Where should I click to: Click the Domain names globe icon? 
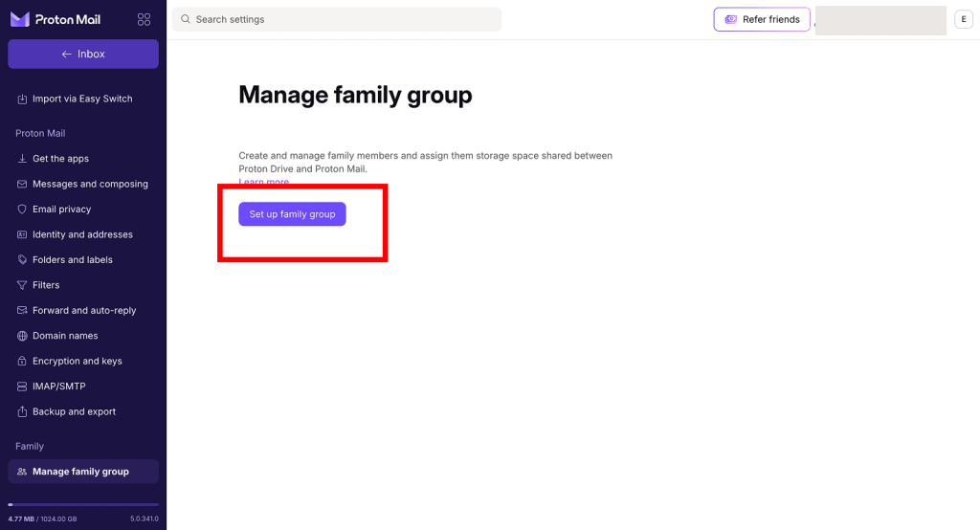(x=22, y=336)
